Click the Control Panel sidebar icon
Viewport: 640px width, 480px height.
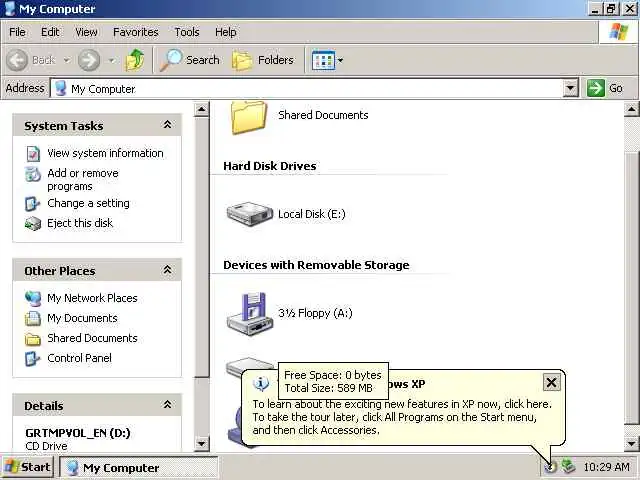point(33,359)
